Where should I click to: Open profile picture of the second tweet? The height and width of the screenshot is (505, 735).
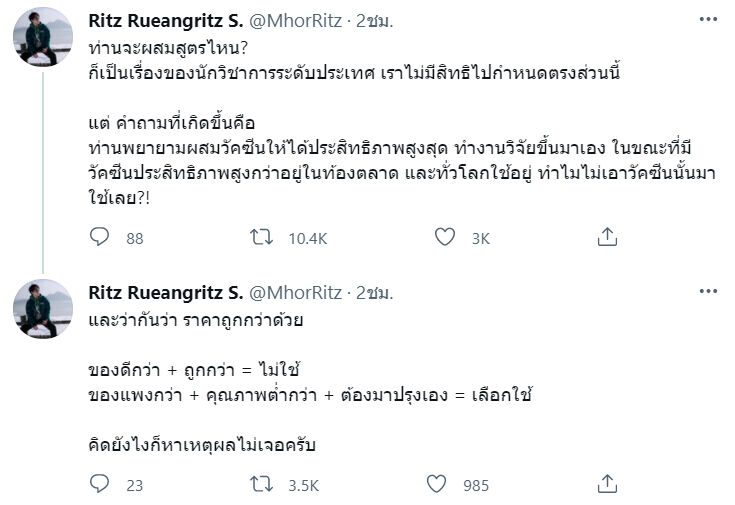[x=43, y=309]
